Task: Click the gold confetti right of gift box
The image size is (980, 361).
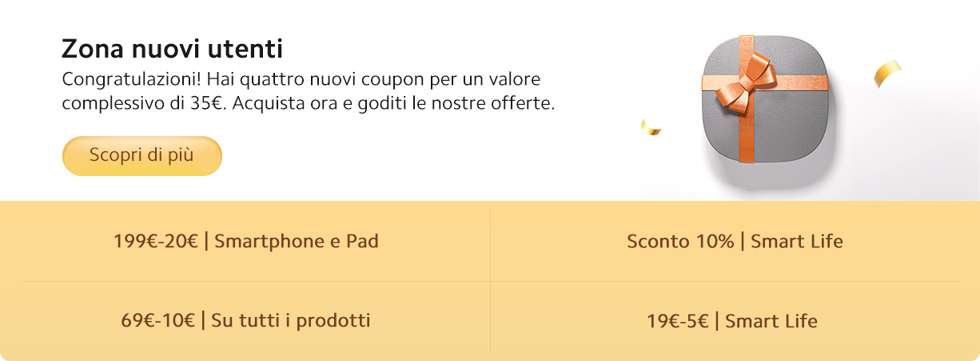Action: click(x=887, y=71)
